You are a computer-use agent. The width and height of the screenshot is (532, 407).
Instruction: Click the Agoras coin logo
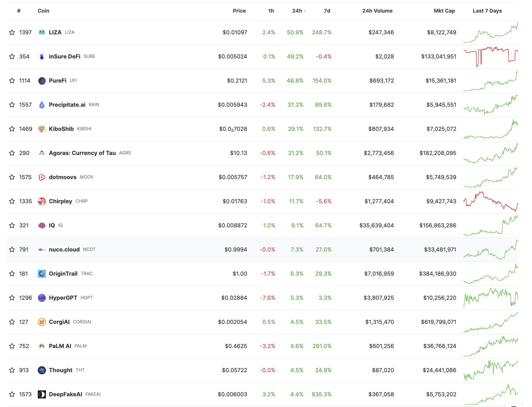[x=42, y=153]
